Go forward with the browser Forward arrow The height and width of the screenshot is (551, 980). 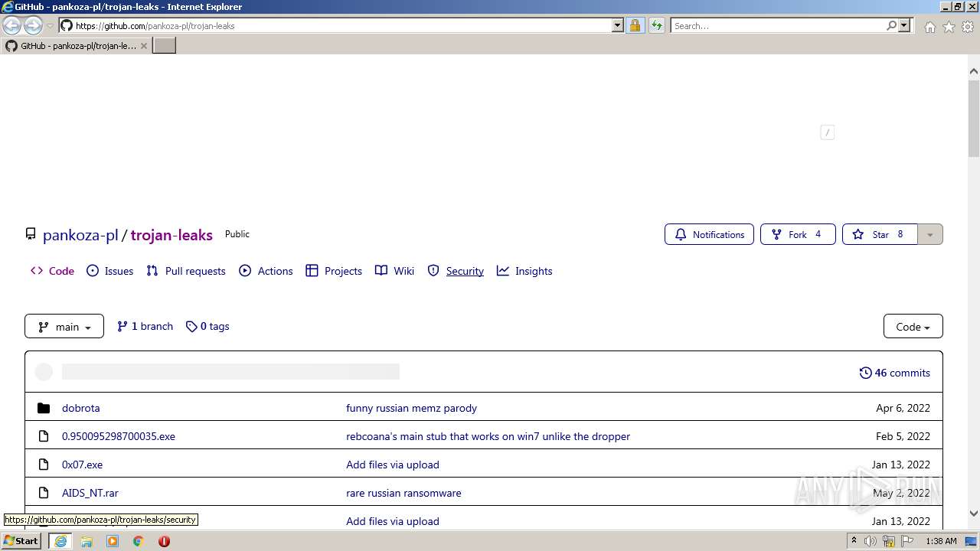point(33,26)
